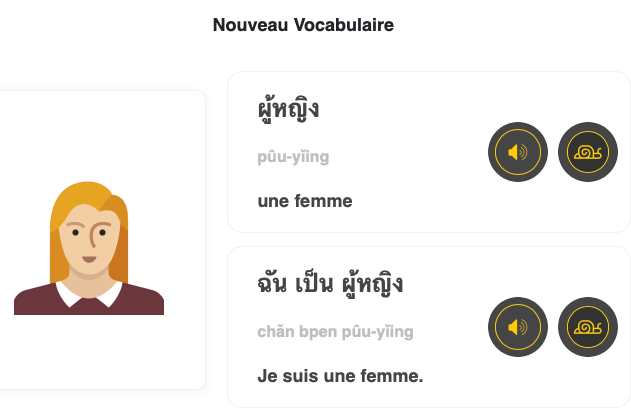Play normal-speed audio for ผู้หญิง
Viewport: 631px width, 414px height.
pos(518,152)
